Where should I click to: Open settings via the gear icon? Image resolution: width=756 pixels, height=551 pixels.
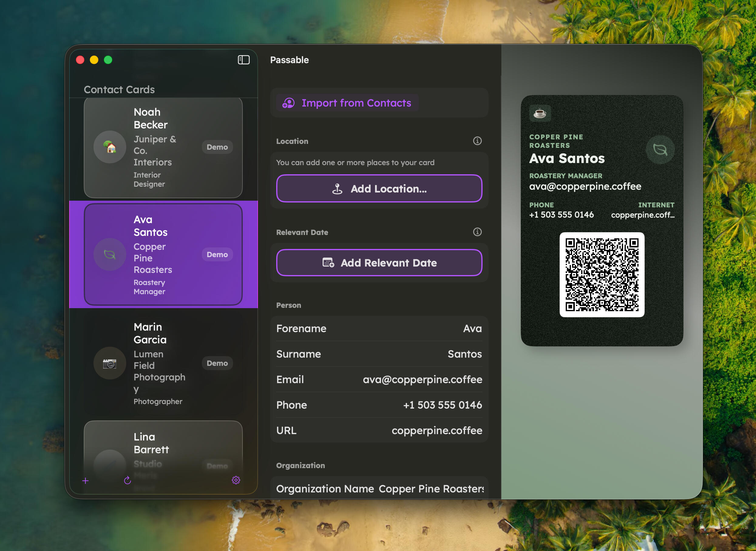point(236,480)
